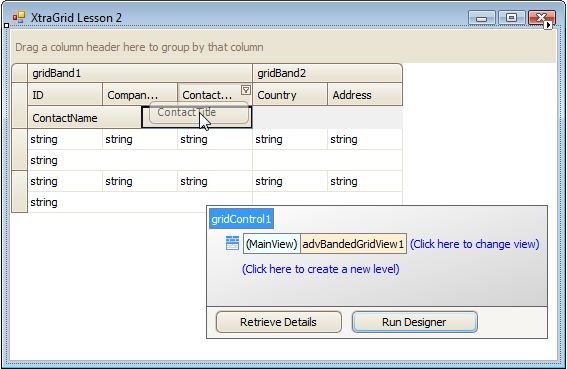The width and height of the screenshot is (567, 369).
Task: Click the link to create a new level
Action: [321, 269]
